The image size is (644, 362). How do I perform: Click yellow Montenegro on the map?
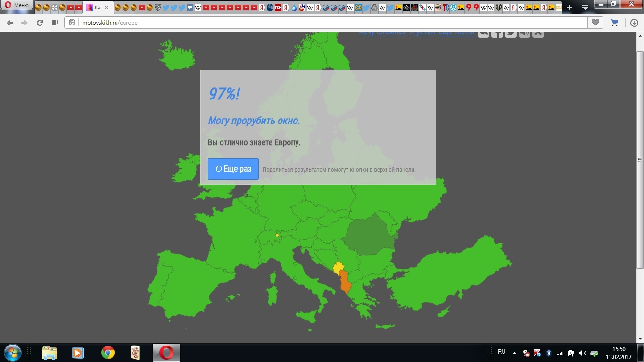[x=338, y=267]
